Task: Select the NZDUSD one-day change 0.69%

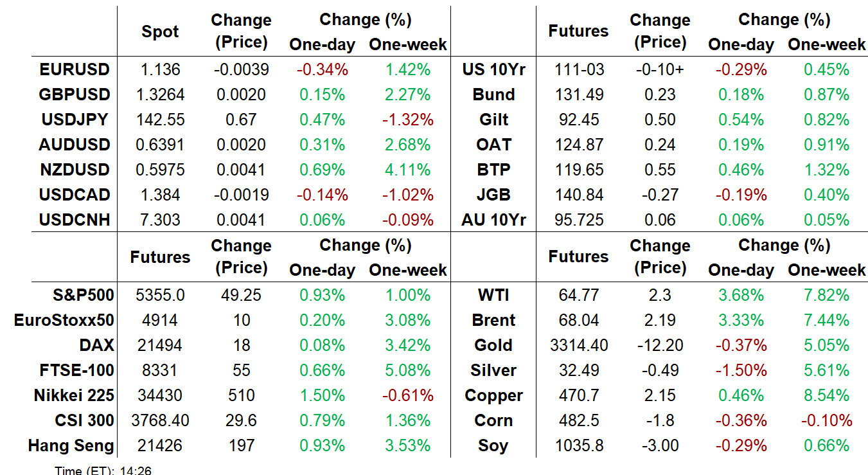Action: [x=322, y=170]
